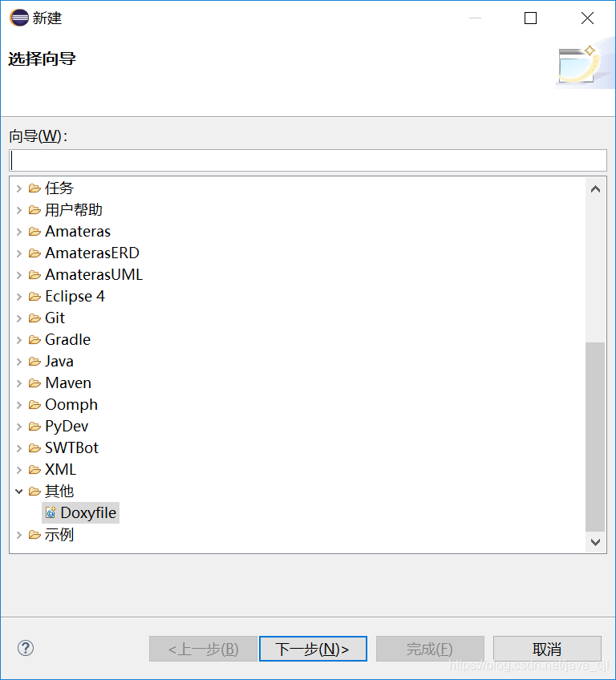Click the folder icon beside Amateras
The image size is (616, 680).
tap(34, 232)
